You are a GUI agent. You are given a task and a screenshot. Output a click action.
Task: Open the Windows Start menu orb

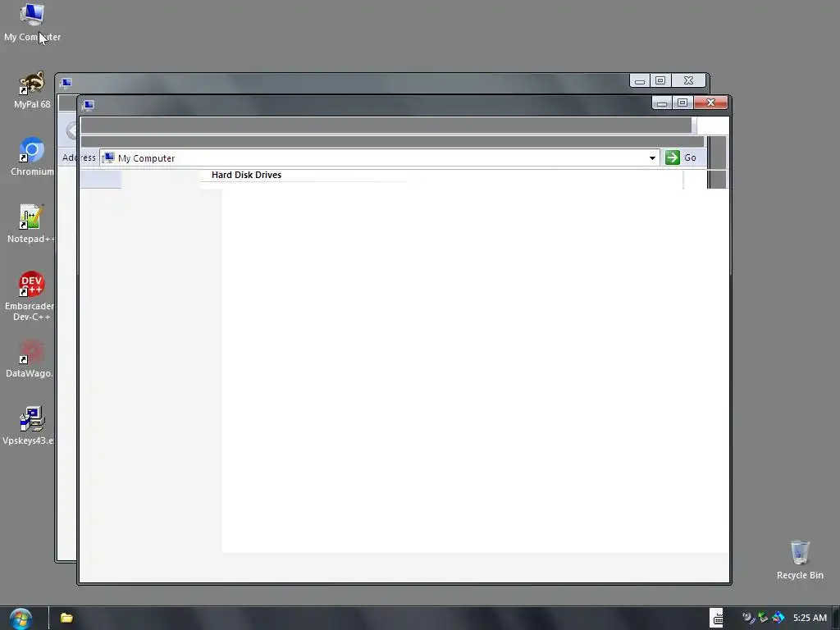[x=21, y=619]
